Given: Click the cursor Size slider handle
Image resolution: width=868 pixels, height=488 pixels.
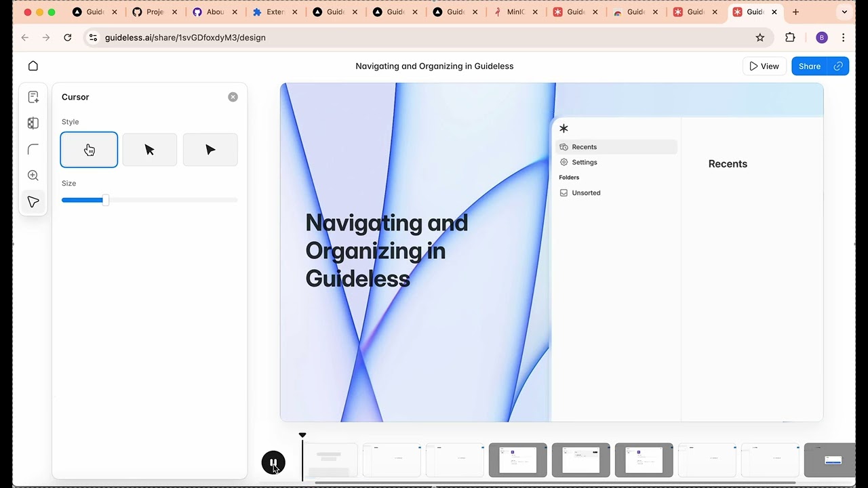Looking at the screenshot, I should tap(106, 200).
